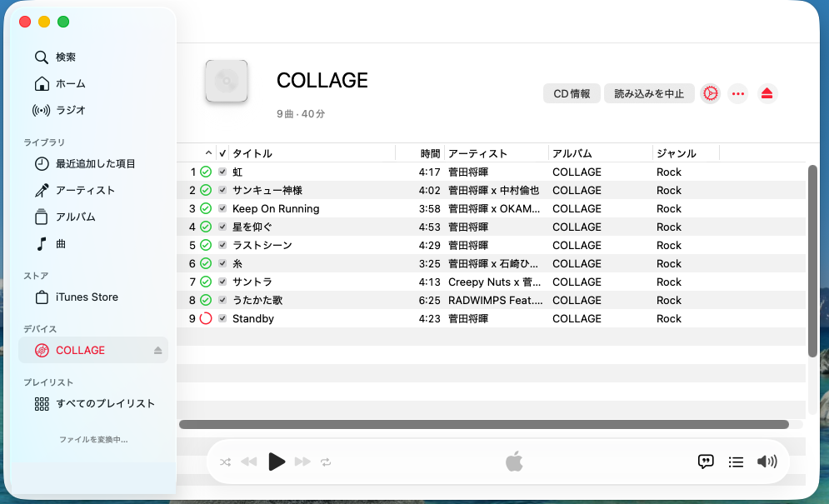Toggle repeat mode
The width and height of the screenshot is (829, 504).
tap(326, 462)
